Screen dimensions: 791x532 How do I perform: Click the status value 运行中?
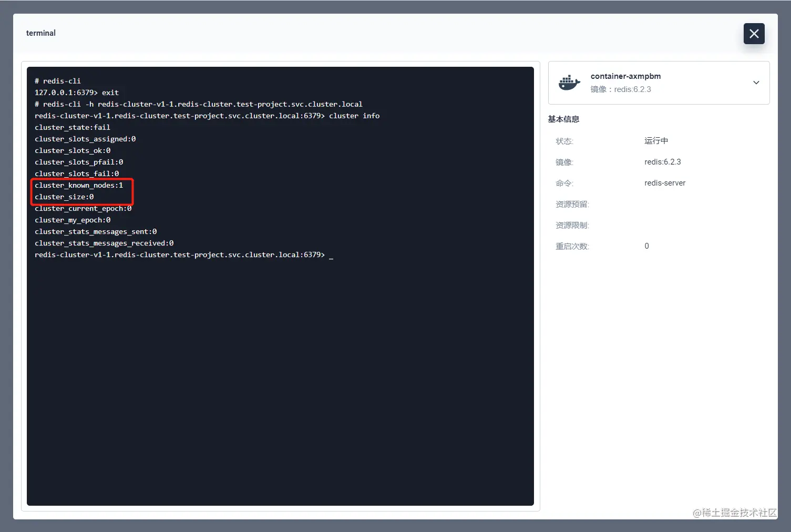[x=656, y=141]
